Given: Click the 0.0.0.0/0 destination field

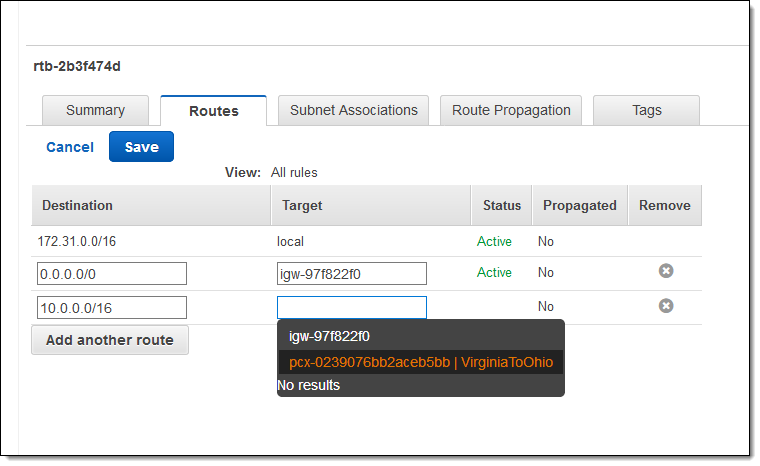Looking at the screenshot, I should click(x=112, y=273).
